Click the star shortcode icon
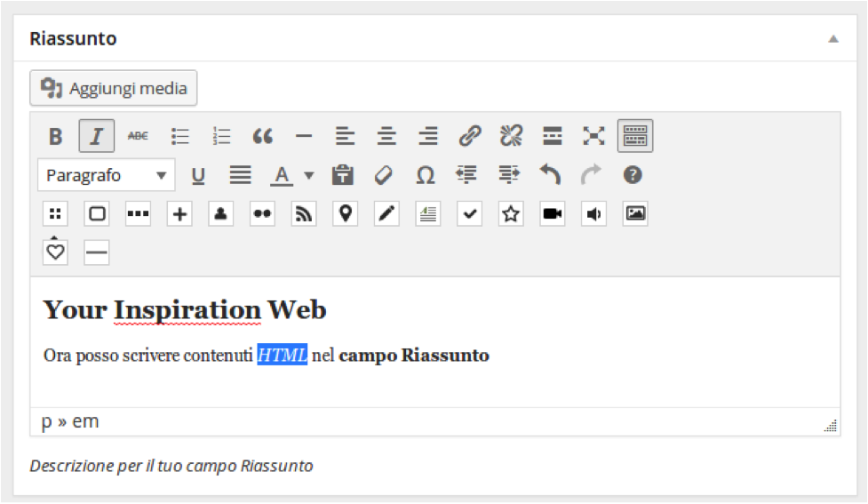The width and height of the screenshot is (868, 504). pyautogui.click(x=511, y=214)
